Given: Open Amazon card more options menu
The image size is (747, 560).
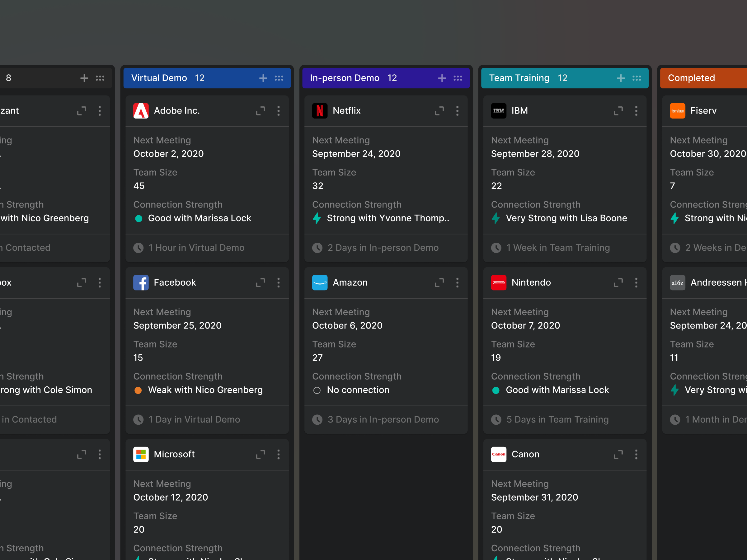Looking at the screenshot, I should point(458,282).
